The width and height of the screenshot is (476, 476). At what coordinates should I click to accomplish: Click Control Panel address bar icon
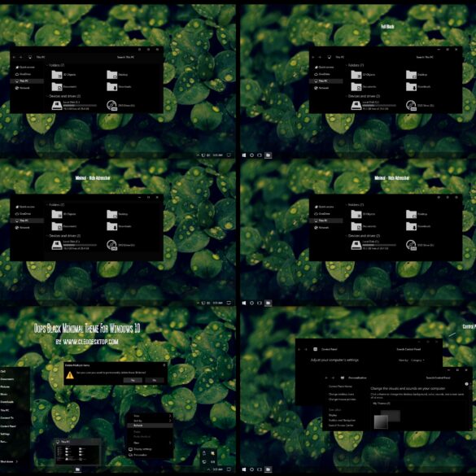click(315, 349)
